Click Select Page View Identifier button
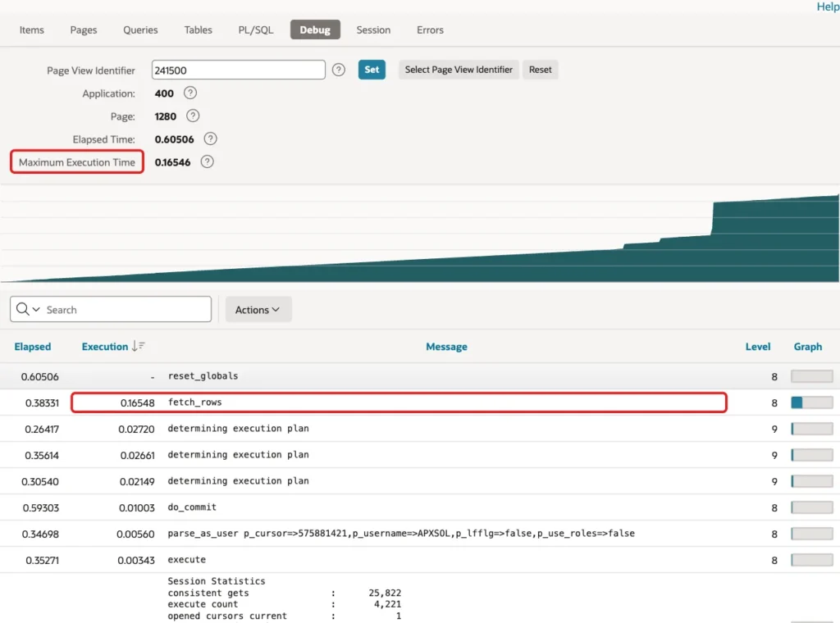Screen dimensions: 840x623 459,70
